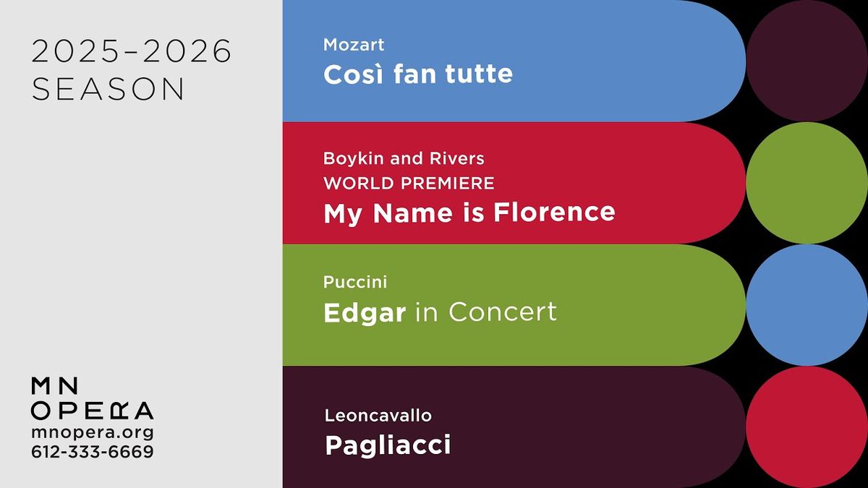Viewport: 868px width, 488px height.
Task: Choose the blue circle beside Edgar in Concert
Action: 807,304
